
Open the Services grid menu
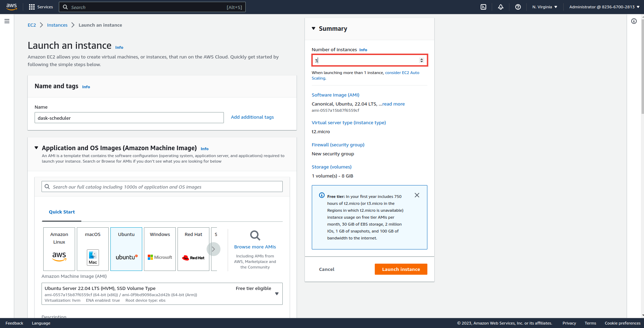tap(41, 7)
